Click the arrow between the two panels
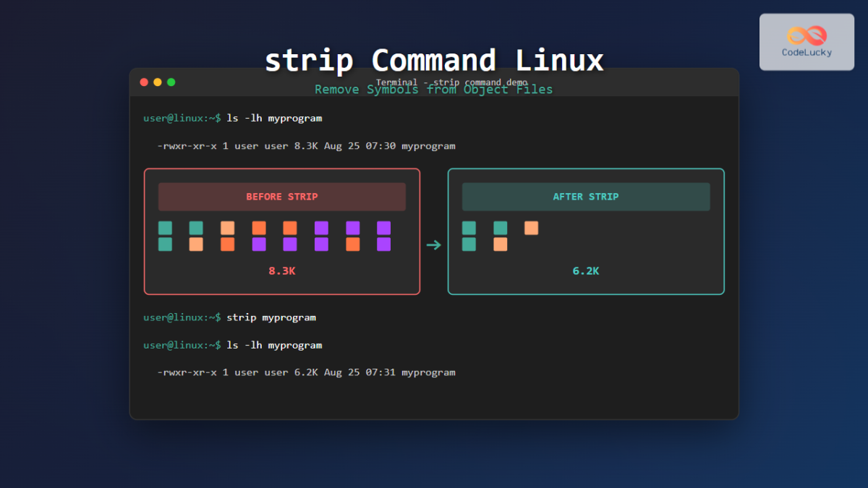Image resolution: width=868 pixels, height=488 pixels. tap(434, 246)
